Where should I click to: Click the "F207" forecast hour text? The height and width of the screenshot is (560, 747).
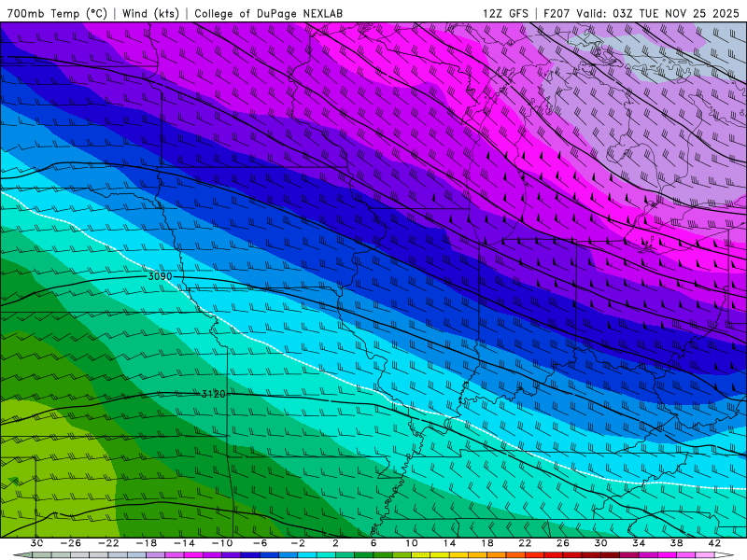point(557,13)
